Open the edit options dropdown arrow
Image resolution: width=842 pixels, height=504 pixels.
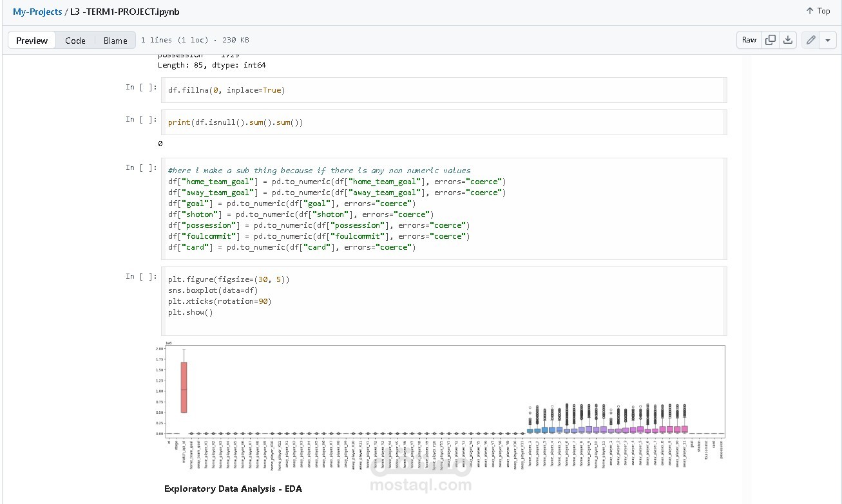(827, 39)
